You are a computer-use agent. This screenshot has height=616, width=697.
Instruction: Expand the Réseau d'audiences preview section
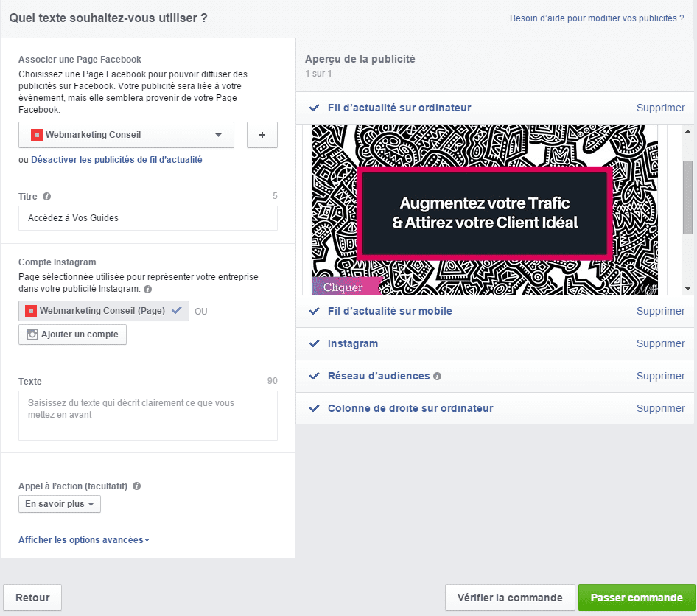pos(379,376)
